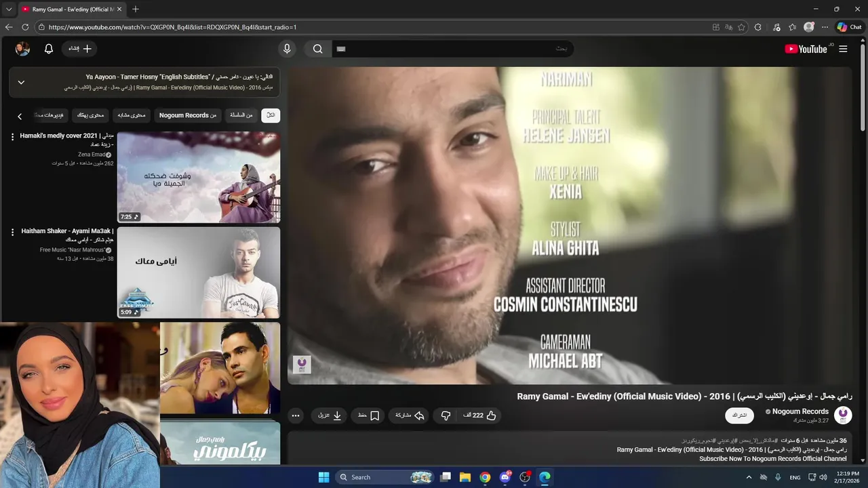
Task: Open the YouTube Create (+) button
Action: [81, 49]
